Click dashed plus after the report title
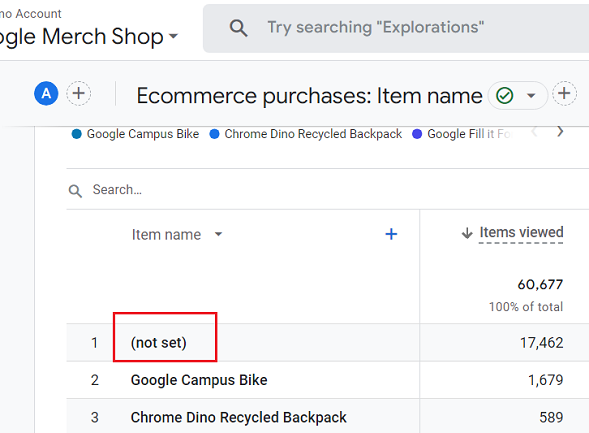 point(564,94)
